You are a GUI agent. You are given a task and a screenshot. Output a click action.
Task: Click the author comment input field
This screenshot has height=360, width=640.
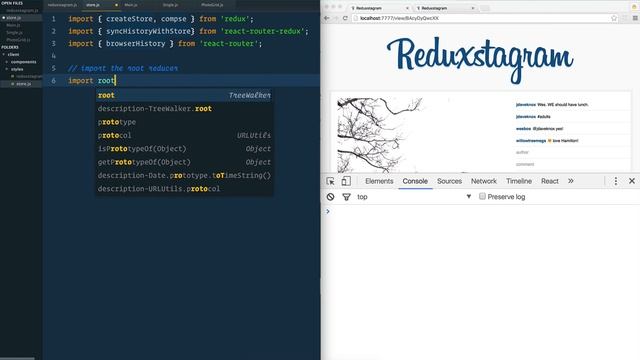point(571,152)
